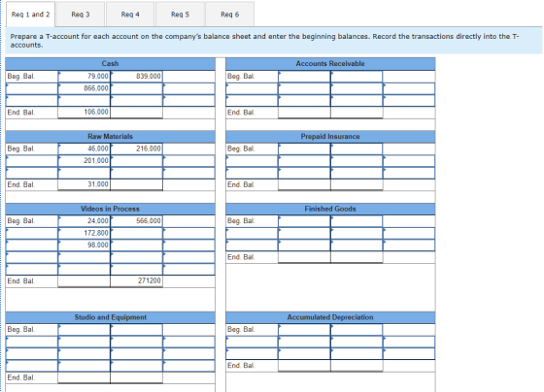Click the Cash T-account header
Image resolution: width=544 pixels, height=392 pixels.
[x=111, y=64]
